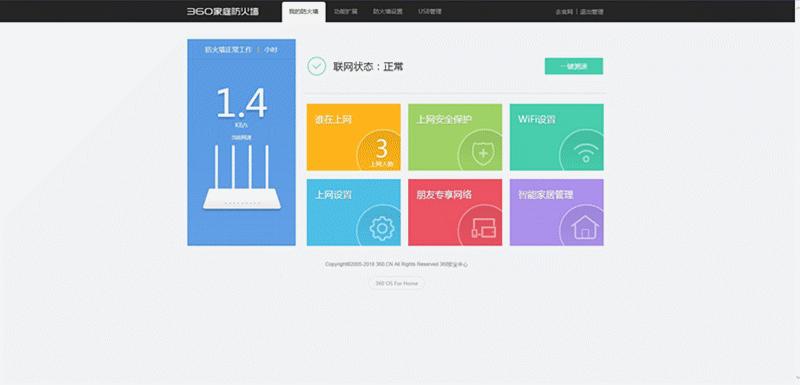Switch to the 功能扩展 tab
The width and height of the screenshot is (800, 385).
[345, 11]
